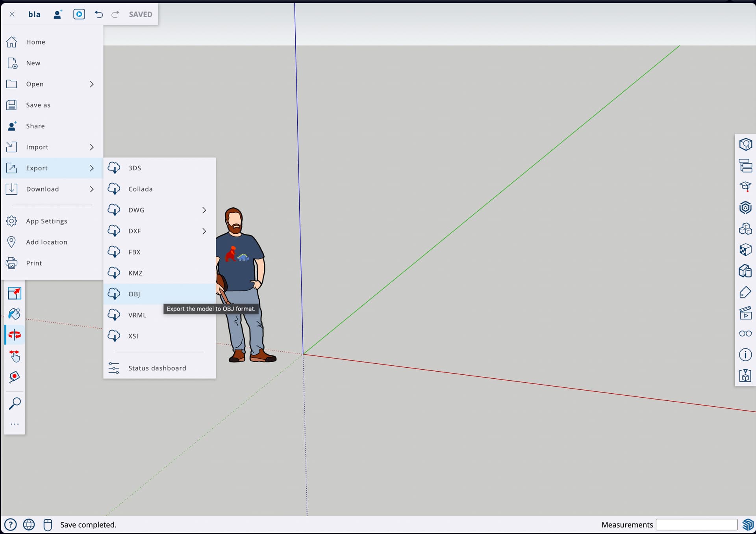Expand the DWG export options arrow
Viewport: 756px width, 534px height.
click(x=204, y=210)
